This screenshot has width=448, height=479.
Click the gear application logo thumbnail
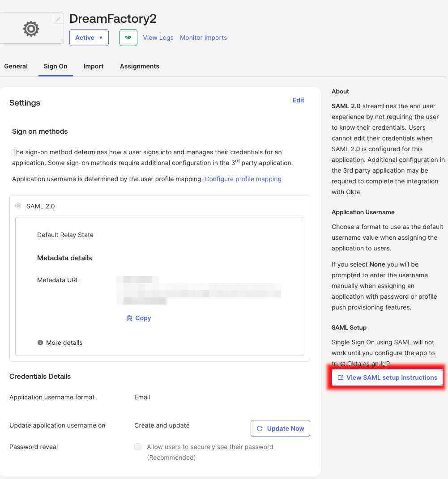[31, 29]
